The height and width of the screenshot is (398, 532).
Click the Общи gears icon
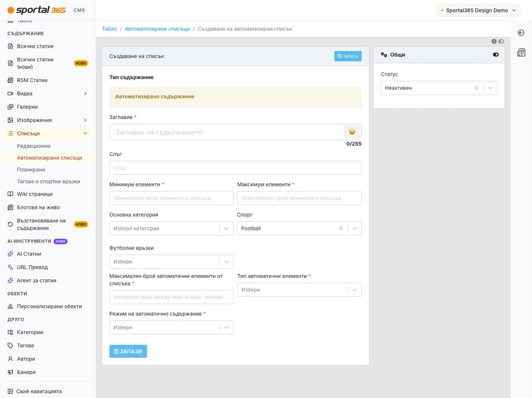pos(384,54)
